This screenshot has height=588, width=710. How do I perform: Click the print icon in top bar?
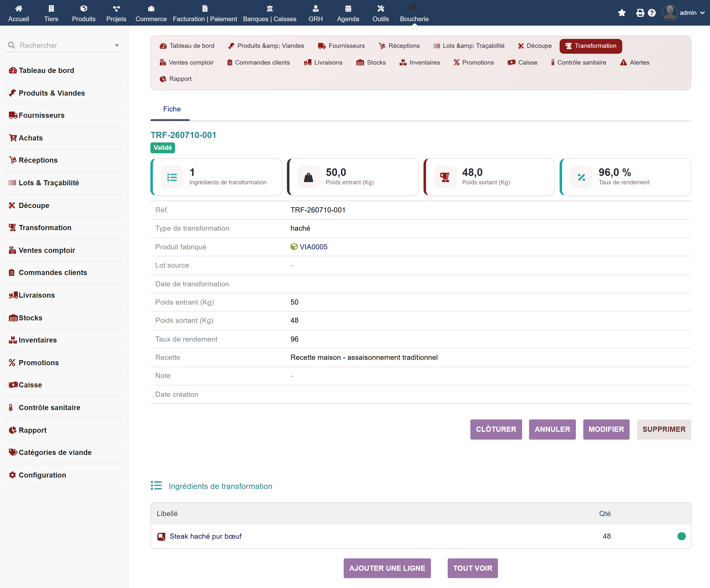click(640, 13)
